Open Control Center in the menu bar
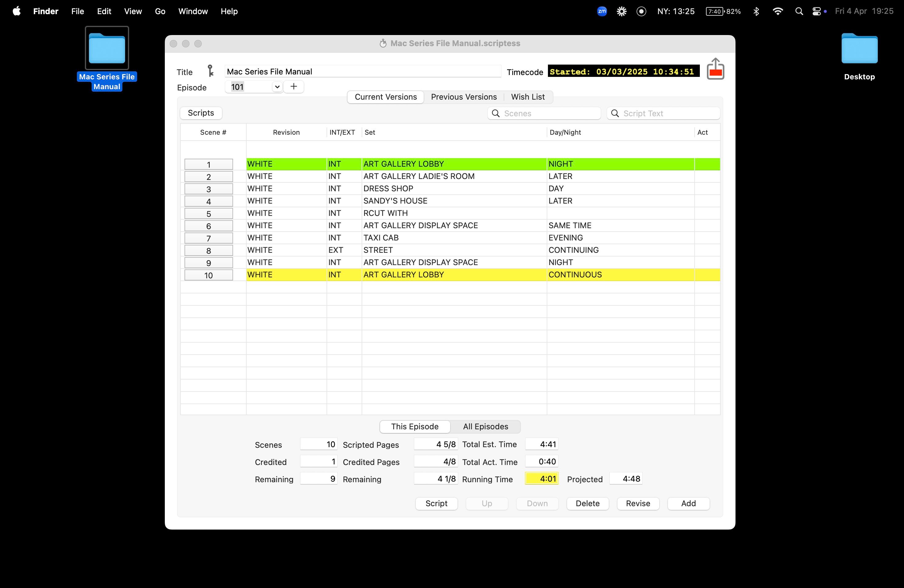Screen dimensions: 904x588 point(817,11)
